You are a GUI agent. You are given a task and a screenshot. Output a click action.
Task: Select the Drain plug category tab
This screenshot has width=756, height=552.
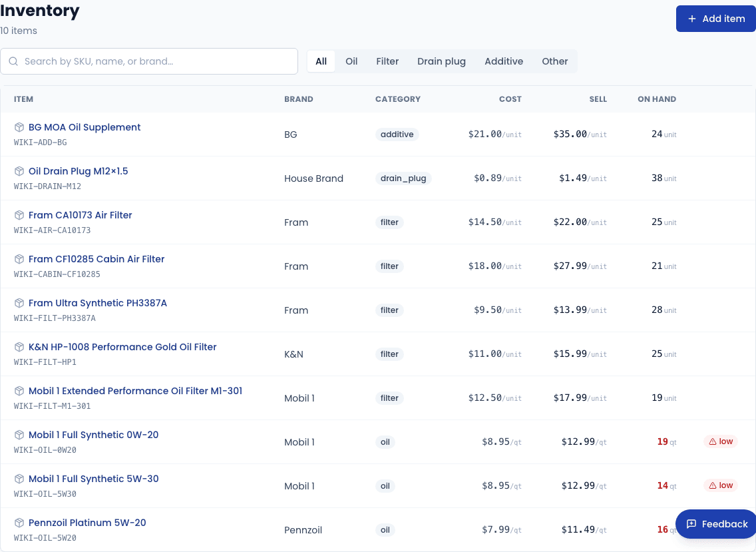[x=442, y=61]
